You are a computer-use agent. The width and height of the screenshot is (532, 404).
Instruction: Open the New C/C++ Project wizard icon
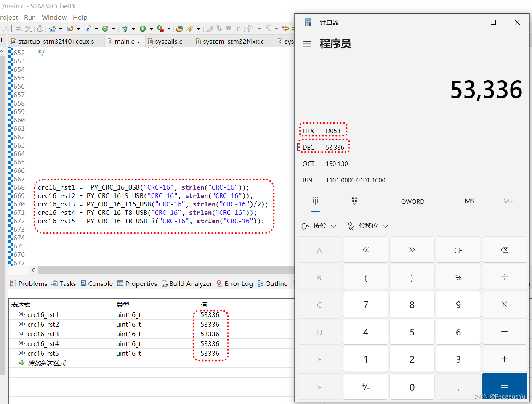pyautogui.click(x=53, y=28)
